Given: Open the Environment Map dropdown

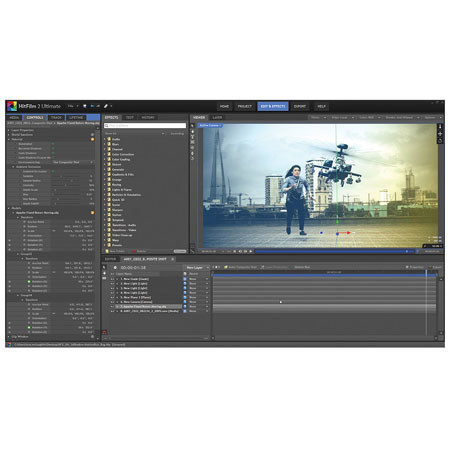Looking at the screenshot, I should pos(73,162).
